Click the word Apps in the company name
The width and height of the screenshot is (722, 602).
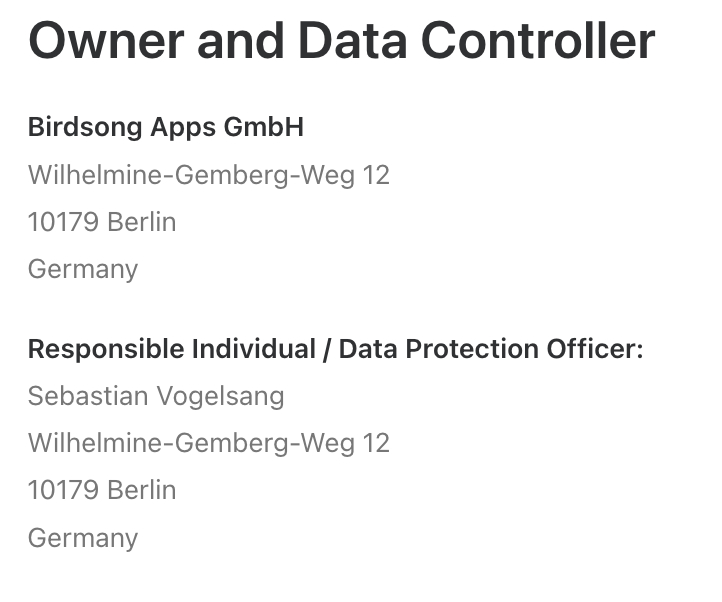(183, 128)
